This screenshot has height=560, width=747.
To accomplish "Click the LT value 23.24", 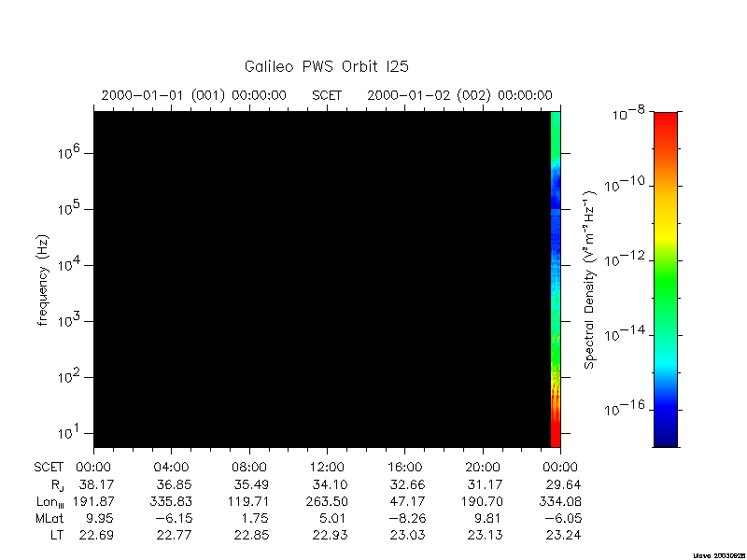I will click(563, 535).
